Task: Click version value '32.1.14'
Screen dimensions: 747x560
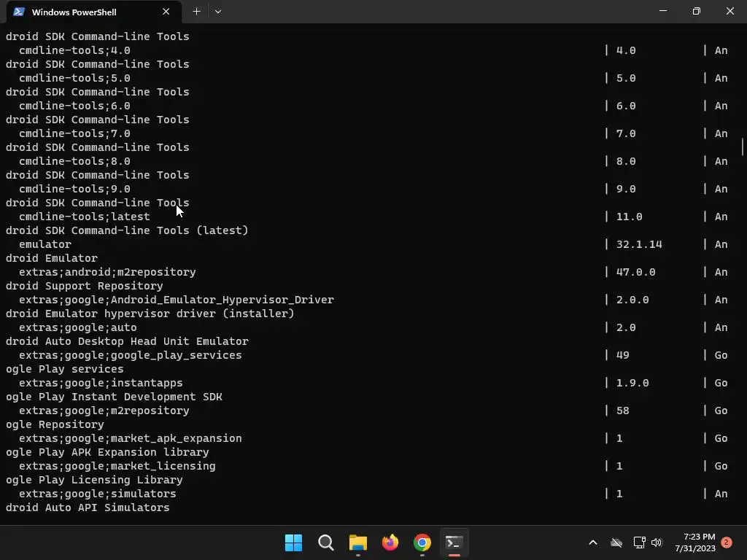Action: point(639,244)
